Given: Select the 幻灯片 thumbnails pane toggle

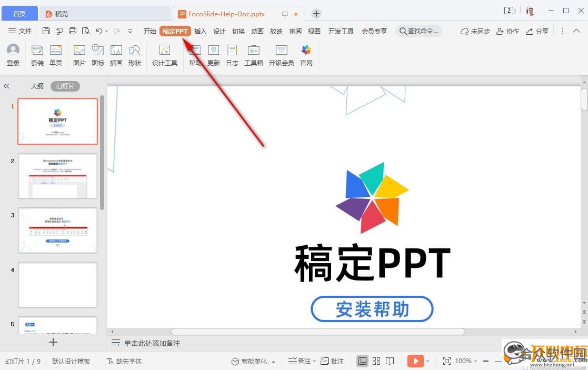Looking at the screenshot, I should (x=65, y=86).
